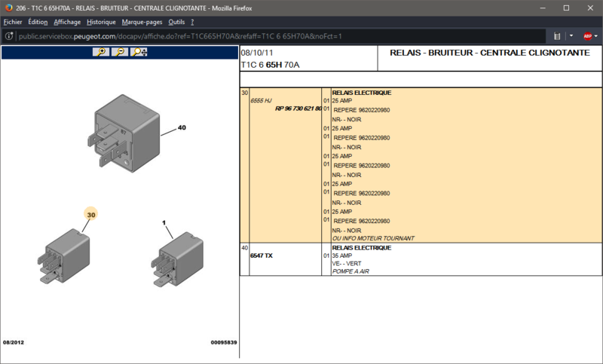Open the Fichier menu
Image resolution: width=603 pixels, height=364 pixels.
point(13,22)
